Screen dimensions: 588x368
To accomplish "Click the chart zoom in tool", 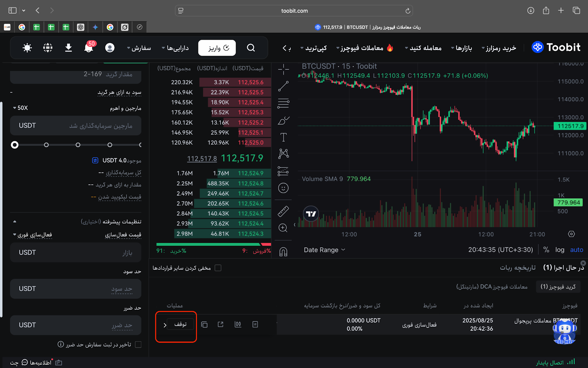I will point(283,228).
